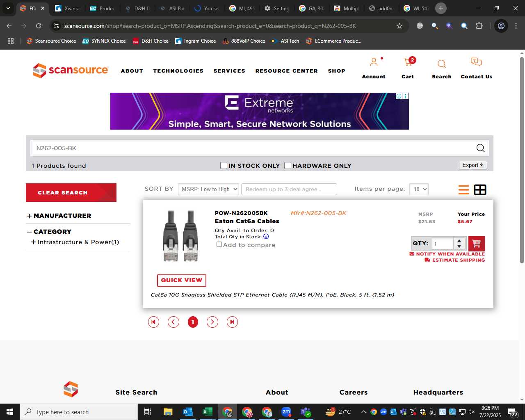Enable IN STOCK ONLY filter
This screenshot has height=420, width=525.
(224, 165)
